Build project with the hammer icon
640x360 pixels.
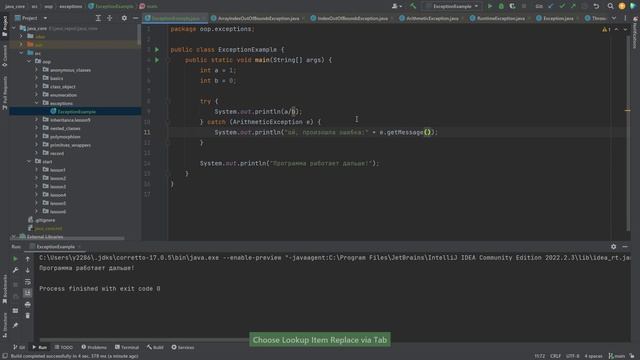point(413,6)
